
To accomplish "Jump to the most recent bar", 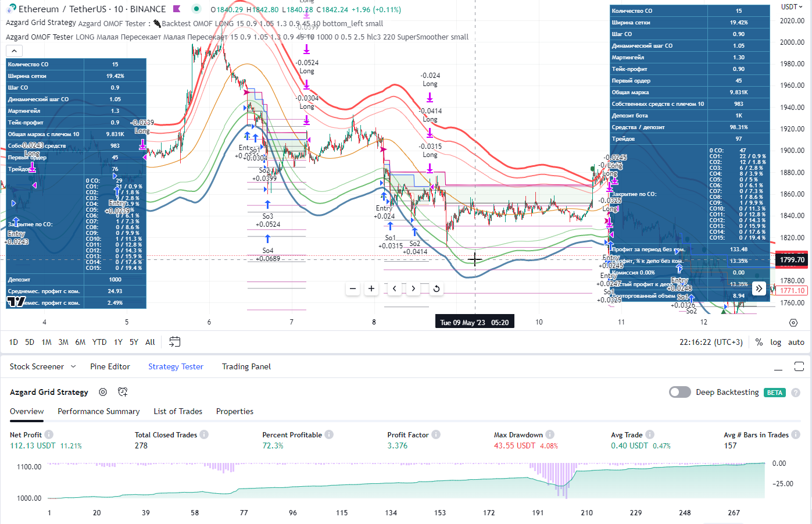I will [759, 288].
